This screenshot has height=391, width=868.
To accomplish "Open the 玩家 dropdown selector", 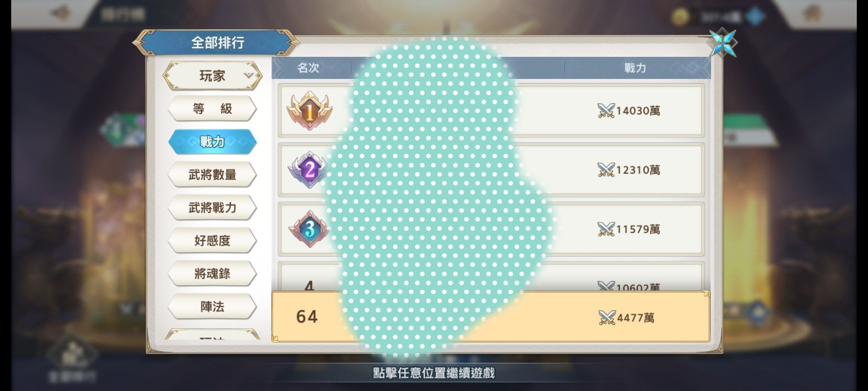I will coord(213,76).
